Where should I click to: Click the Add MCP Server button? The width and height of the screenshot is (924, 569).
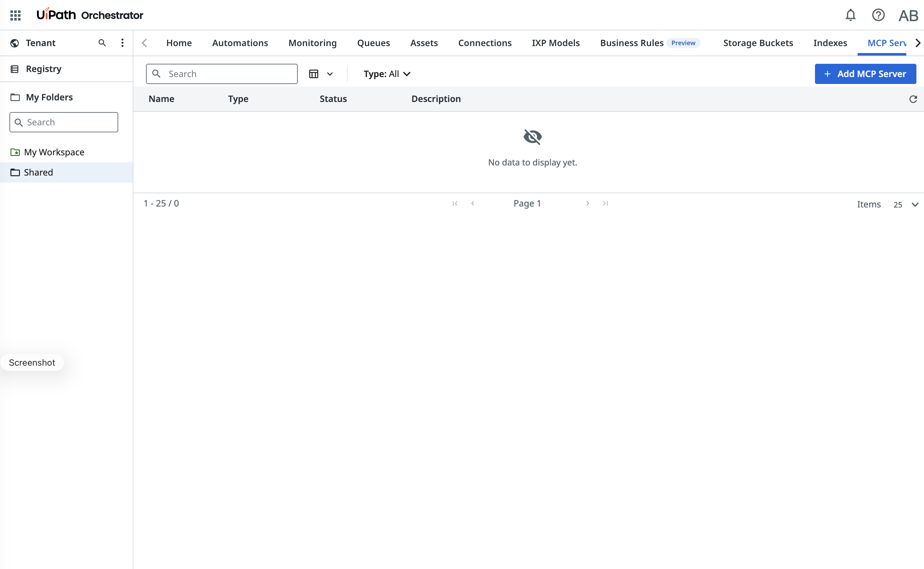coord(865,74)
